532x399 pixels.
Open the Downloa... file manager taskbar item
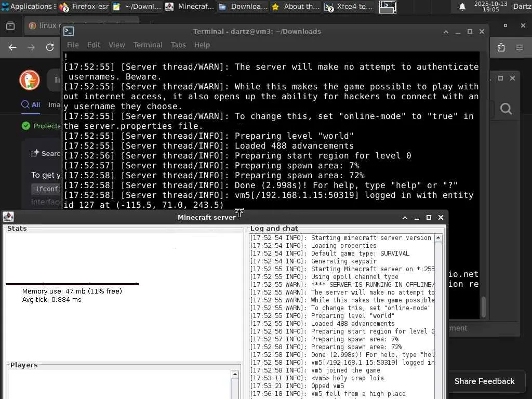click(243, 6)
